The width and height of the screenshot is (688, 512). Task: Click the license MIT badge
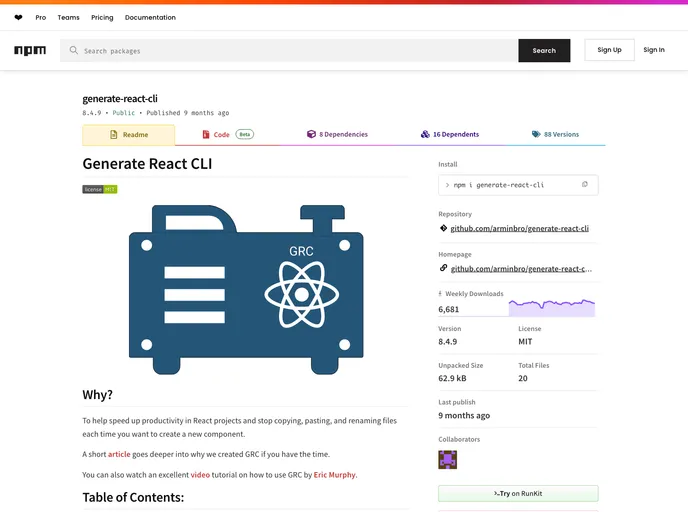tap(100, 189)
